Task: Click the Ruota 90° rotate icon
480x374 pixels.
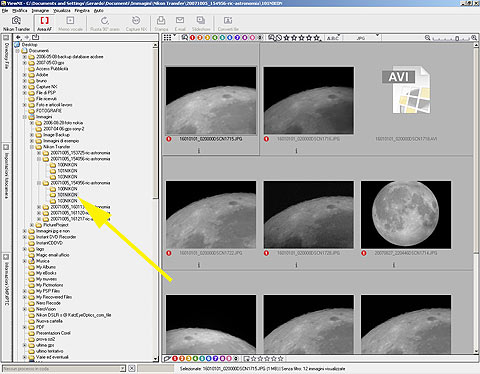Action: click(105, 23)
